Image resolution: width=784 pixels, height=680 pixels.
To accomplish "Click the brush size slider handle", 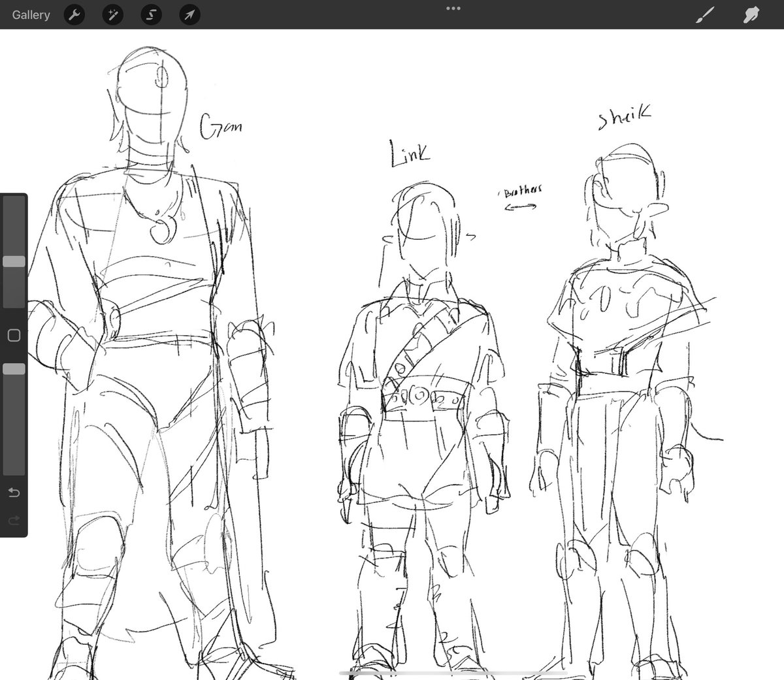I will tap(14, 261).
